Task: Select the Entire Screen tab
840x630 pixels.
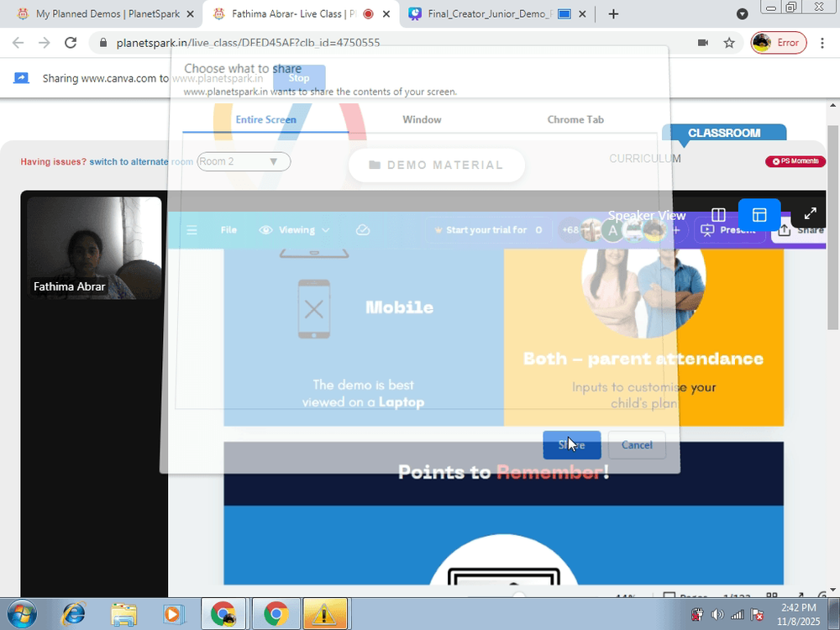Action: click(265, 119)
